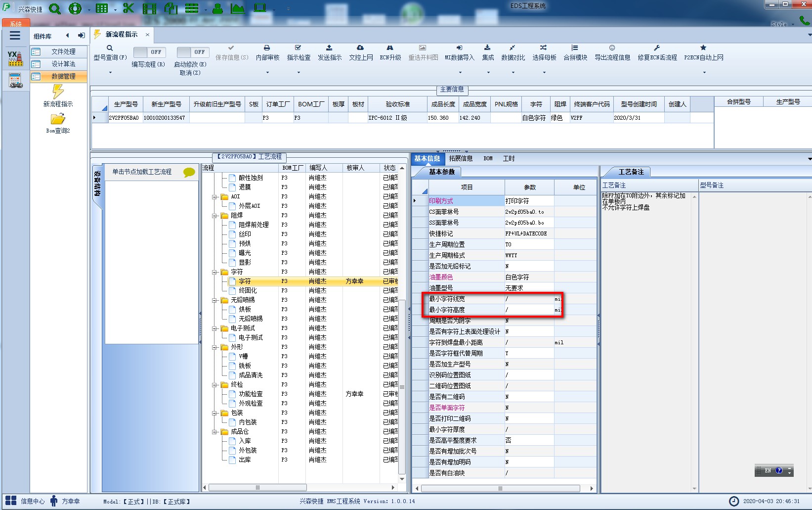Click ECN升级 tool
The height and width of the screenshot is (510, 812).
pyautogui.click(x=390, y=53)
